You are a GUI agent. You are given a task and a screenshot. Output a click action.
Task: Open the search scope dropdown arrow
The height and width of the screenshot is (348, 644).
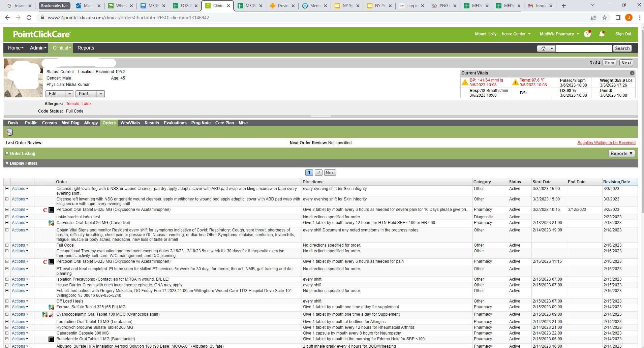tap(552, 49)
